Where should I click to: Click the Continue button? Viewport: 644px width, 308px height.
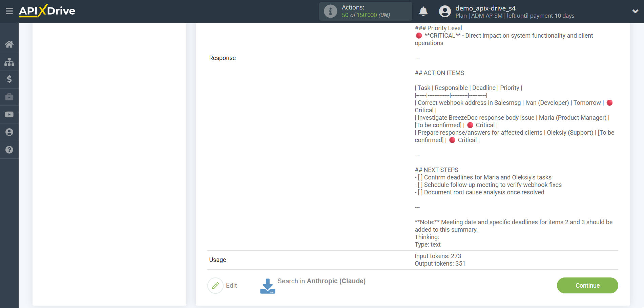[x=587, y=286]
